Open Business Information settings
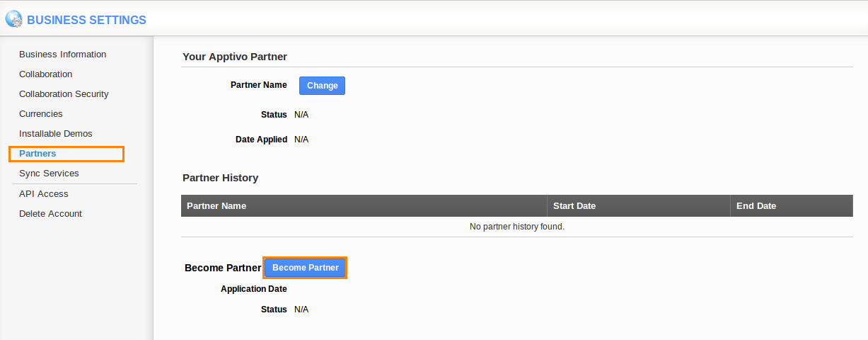 tap(62, 55)
